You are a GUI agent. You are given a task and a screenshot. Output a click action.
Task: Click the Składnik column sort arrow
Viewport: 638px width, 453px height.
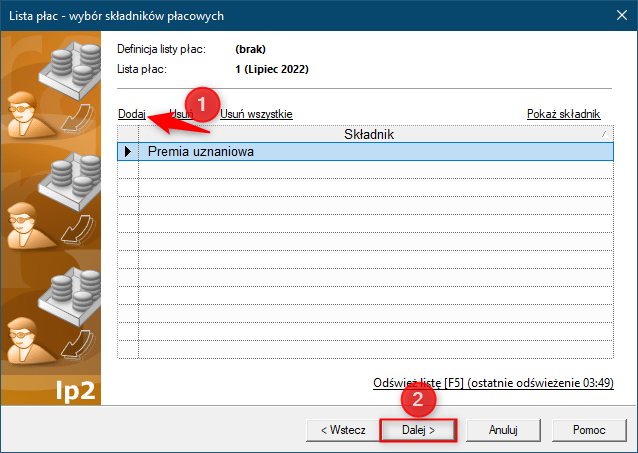605,134
